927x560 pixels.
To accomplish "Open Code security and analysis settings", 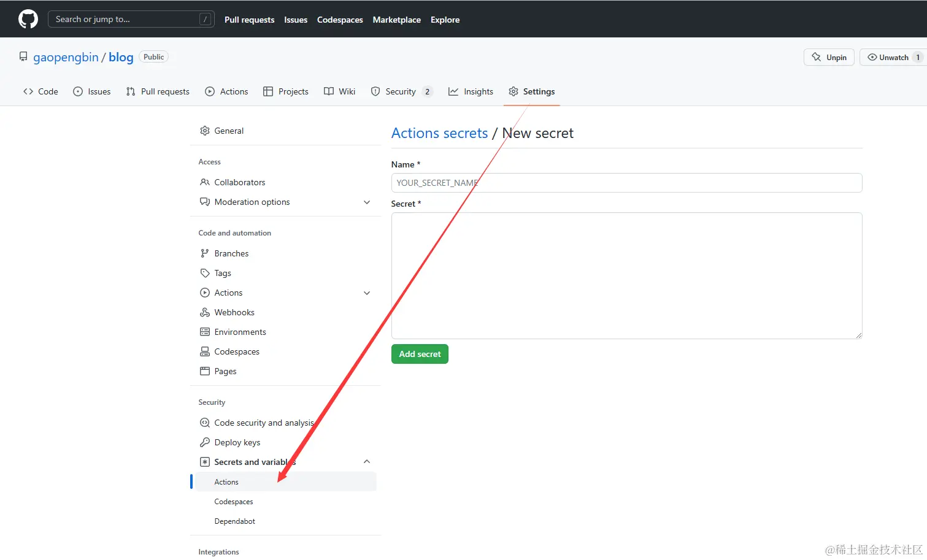I will [x=285, y=423].
